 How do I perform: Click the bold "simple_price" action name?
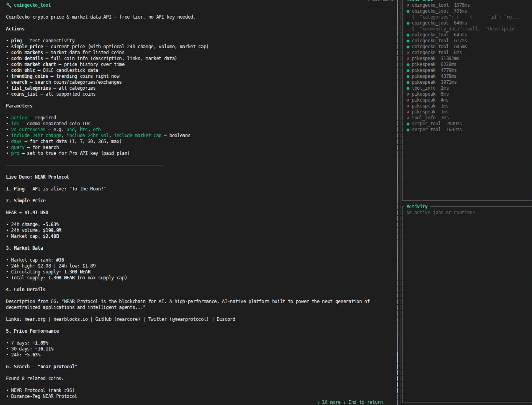click(x=27, y=47)
